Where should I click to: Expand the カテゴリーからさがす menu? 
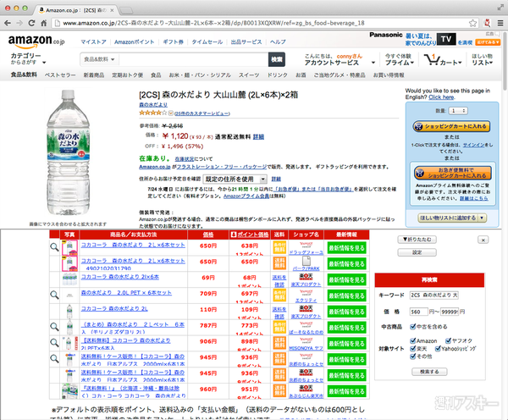click(28, 59)
